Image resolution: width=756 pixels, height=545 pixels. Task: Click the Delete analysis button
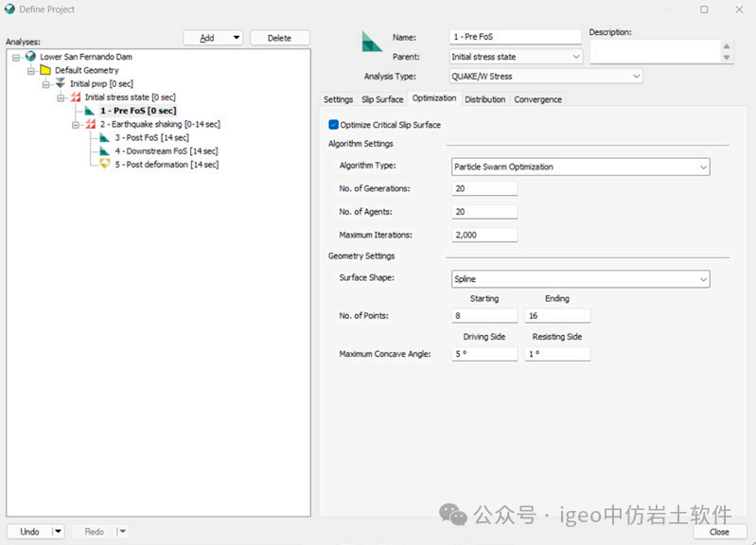point(279,38)
